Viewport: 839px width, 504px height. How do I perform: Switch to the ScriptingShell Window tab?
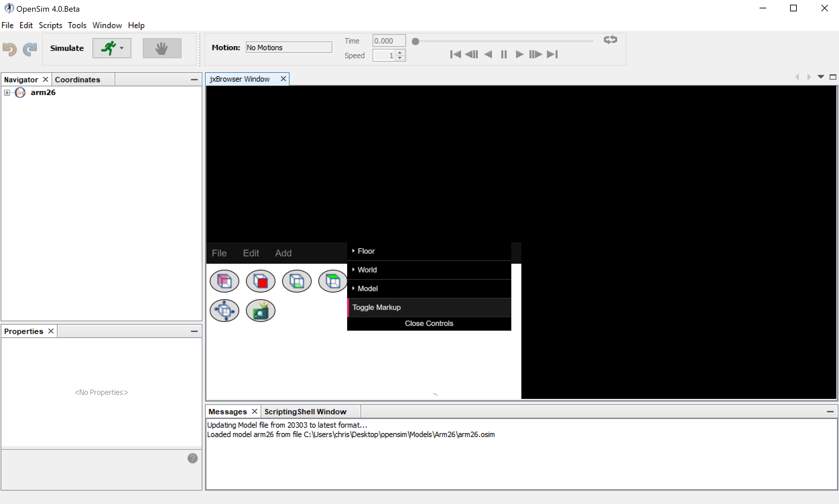click(x=305, y=411)
